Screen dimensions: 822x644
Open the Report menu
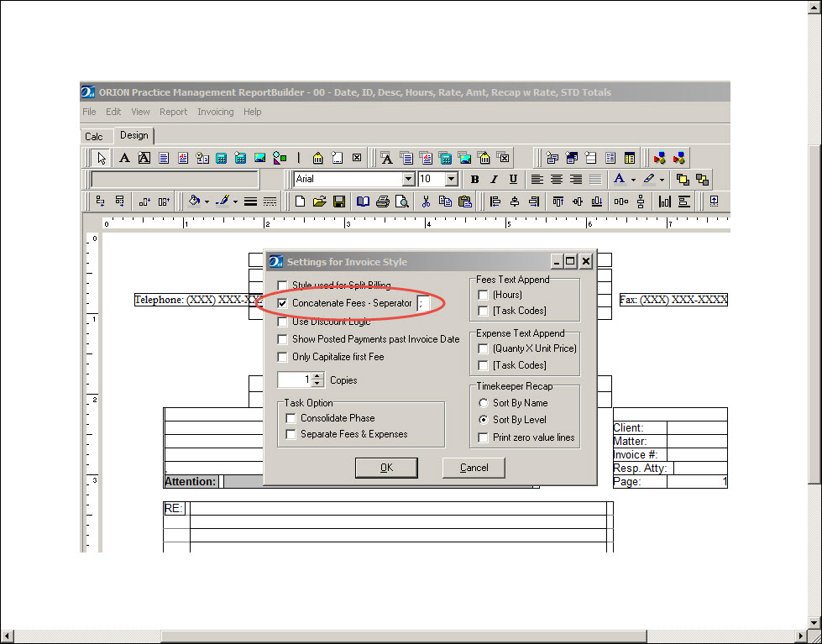pyautogui.click(x=174, y=112)
